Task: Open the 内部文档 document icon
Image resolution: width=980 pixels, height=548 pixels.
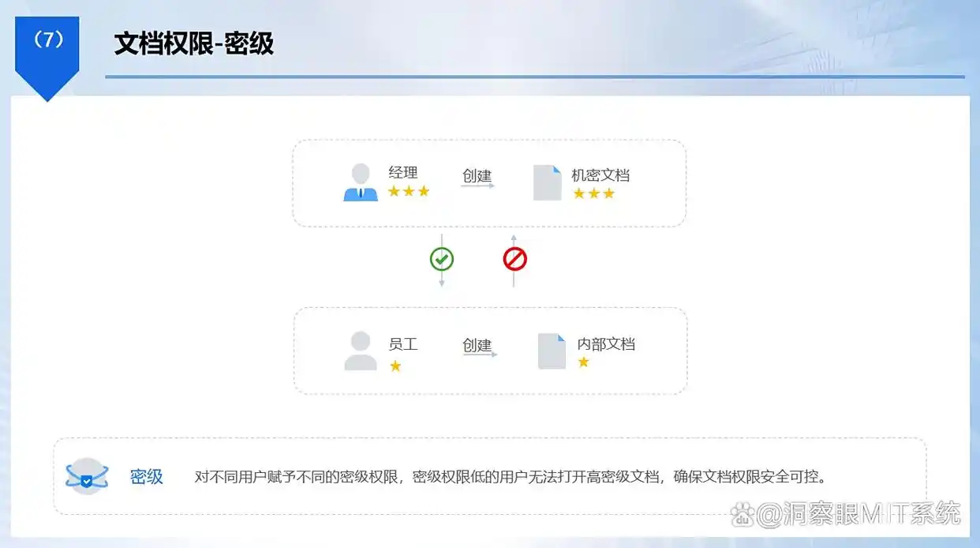Action: pyautogui.click(x=552, y=351)
